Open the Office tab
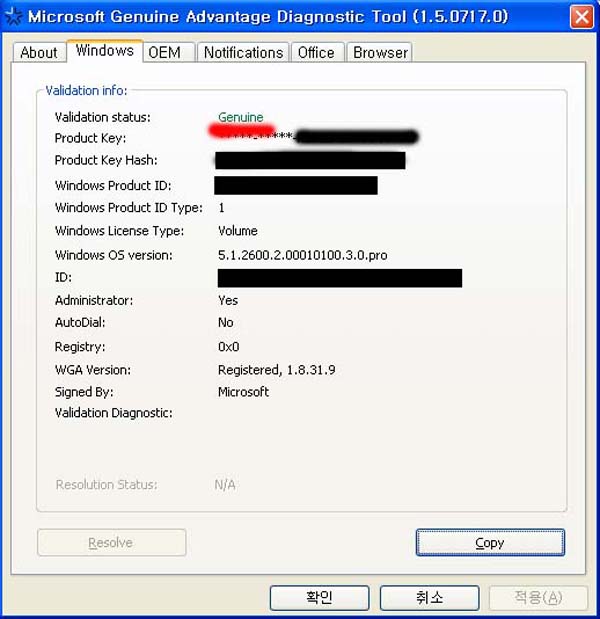Viewport: 600px width, 619px height. click(x=318, y=53)
